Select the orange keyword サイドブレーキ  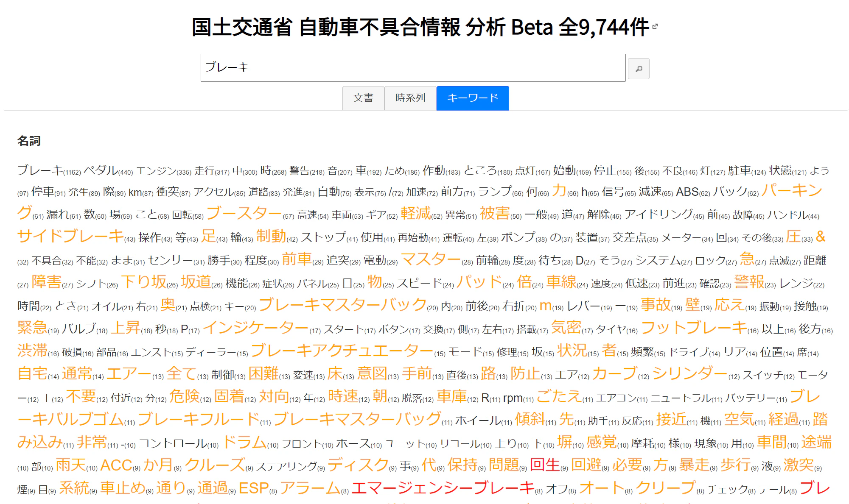[70, 236]
